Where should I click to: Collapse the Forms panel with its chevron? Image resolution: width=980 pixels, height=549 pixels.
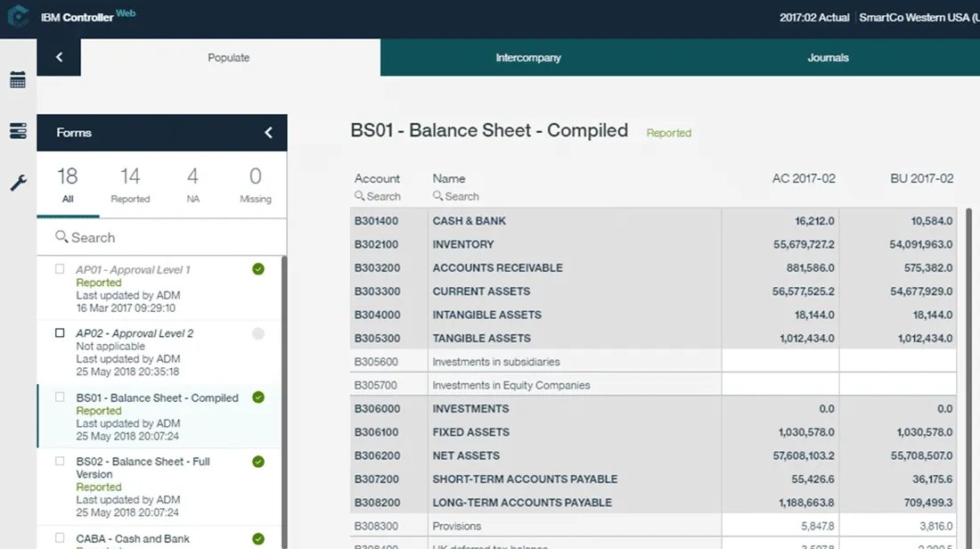268,133
